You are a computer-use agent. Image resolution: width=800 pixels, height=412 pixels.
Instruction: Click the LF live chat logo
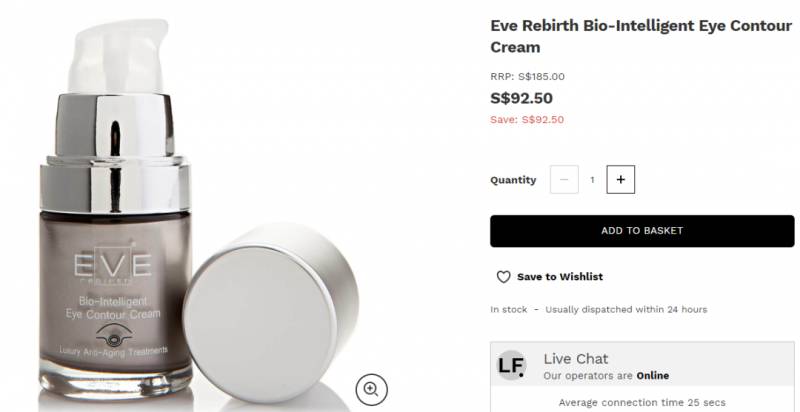(511, 366)
